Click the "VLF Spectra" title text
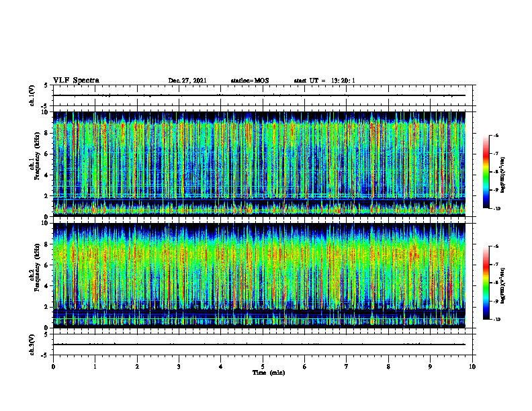The image size is (532, 411). pyautogui.click(x=76, y=81)
